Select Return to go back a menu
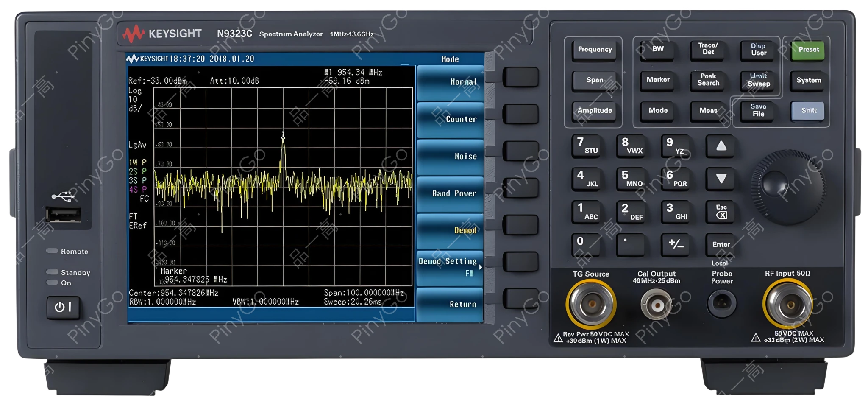 coord(450,304)
